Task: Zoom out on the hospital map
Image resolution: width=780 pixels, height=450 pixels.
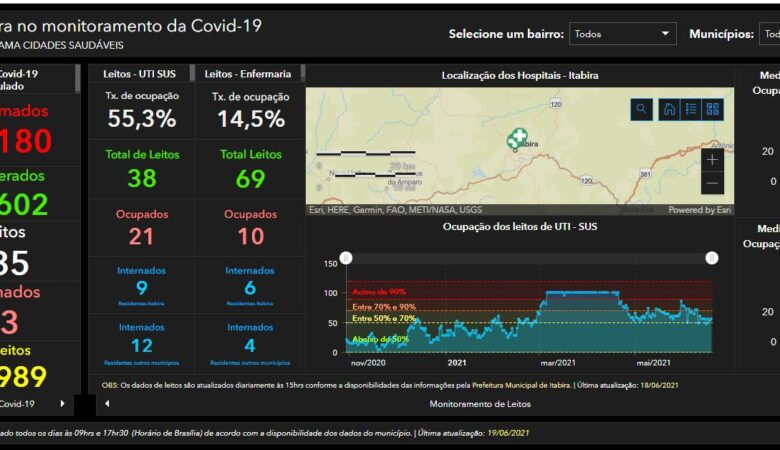Action: coord(712,183)
